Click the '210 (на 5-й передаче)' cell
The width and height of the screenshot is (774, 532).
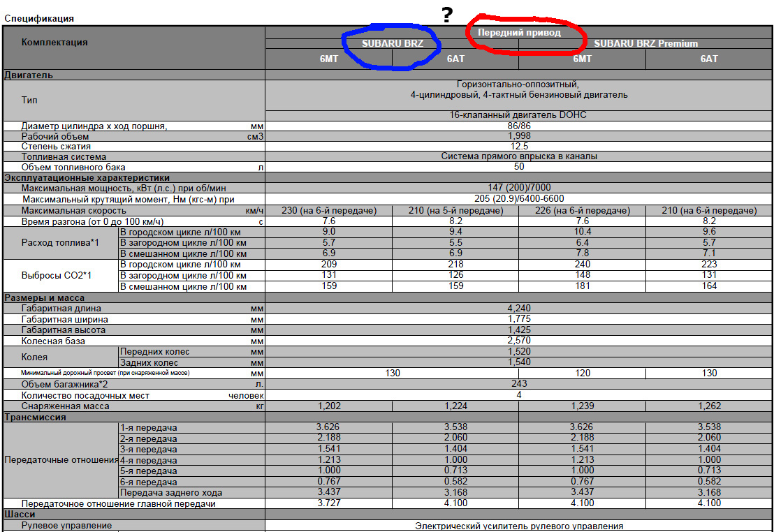pyautogui.click(x=455, y=211)
